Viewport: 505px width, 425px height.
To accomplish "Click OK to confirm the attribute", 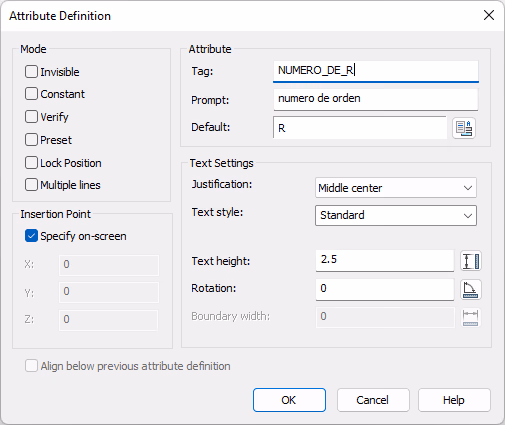I will tap(289, 400).
